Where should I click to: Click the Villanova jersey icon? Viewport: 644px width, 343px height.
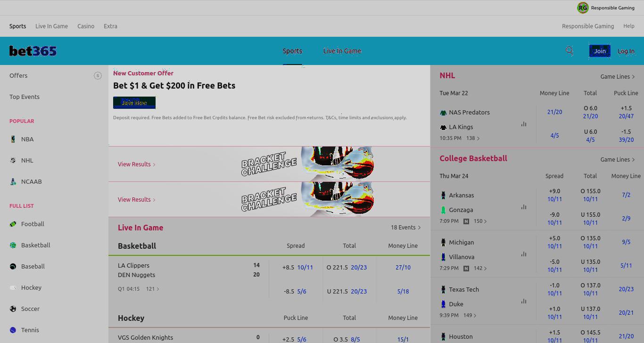click(x=443, y=257)
